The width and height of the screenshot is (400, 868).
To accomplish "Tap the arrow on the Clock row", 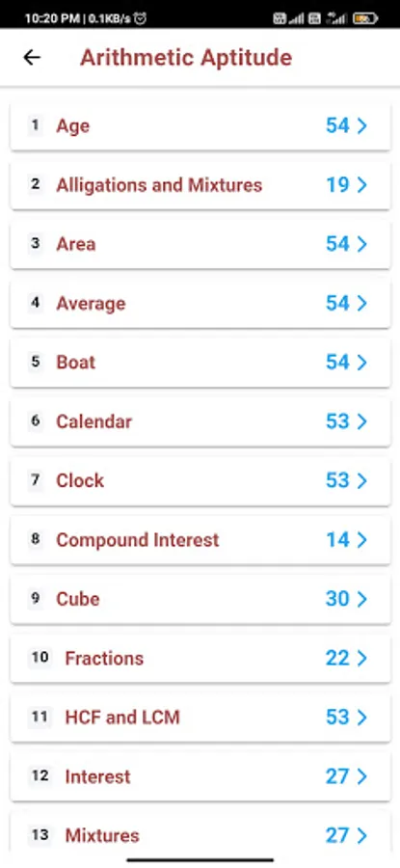I will click(361, 480).
